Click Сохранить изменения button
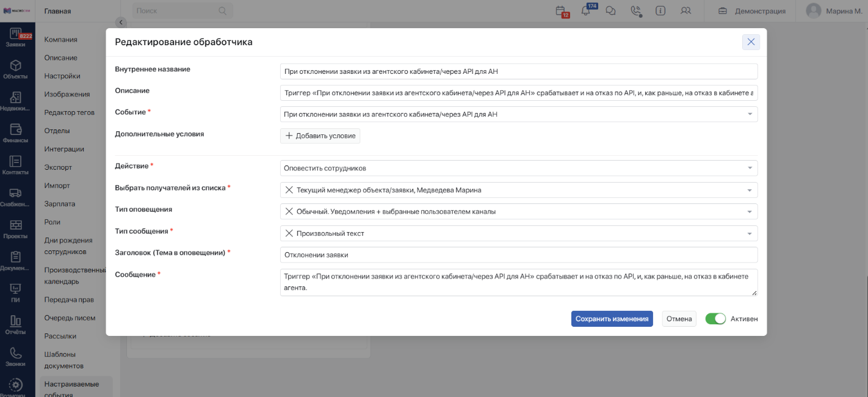Screen dimensions: 868x397 click(612, 319)
